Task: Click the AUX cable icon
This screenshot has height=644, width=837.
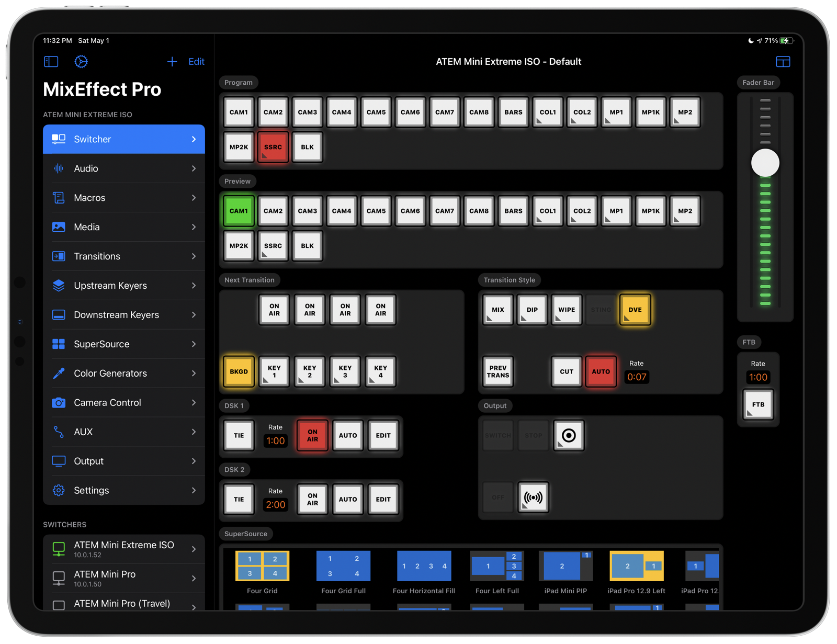Action: click(59, 432)
